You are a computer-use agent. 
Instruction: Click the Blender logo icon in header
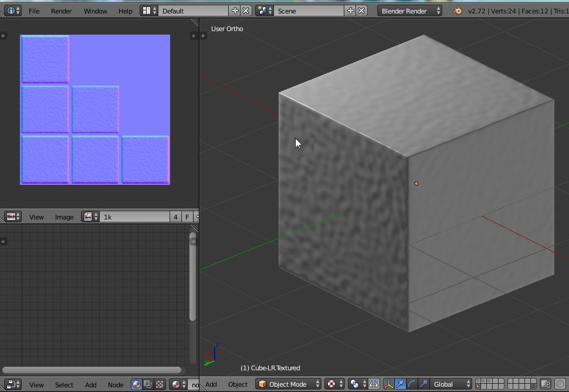pyautogui.click(x=457, y=11)
